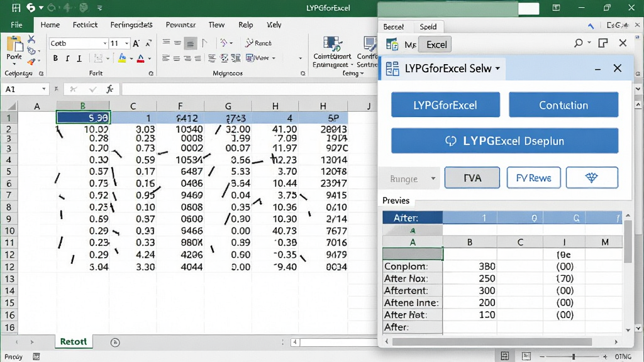The image size is (644, 362).
Task: Increase font size with the large A icon
Action: [x=136, y=43]
